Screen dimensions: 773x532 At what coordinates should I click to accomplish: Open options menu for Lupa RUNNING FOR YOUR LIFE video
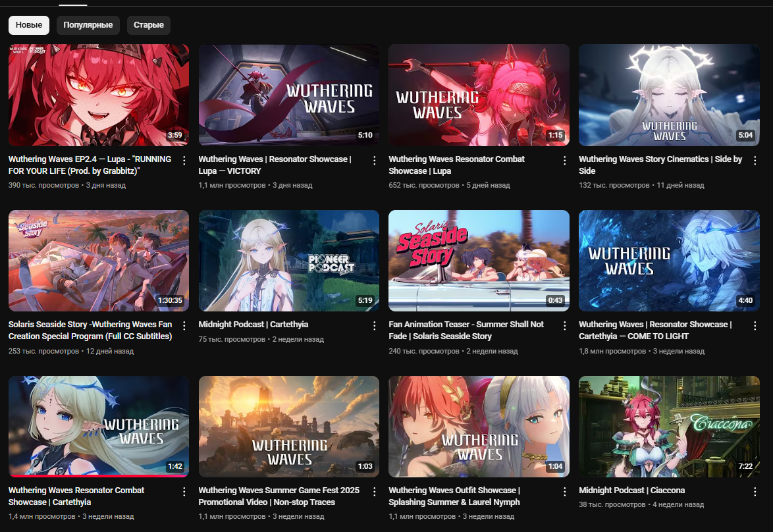point(184,160)
